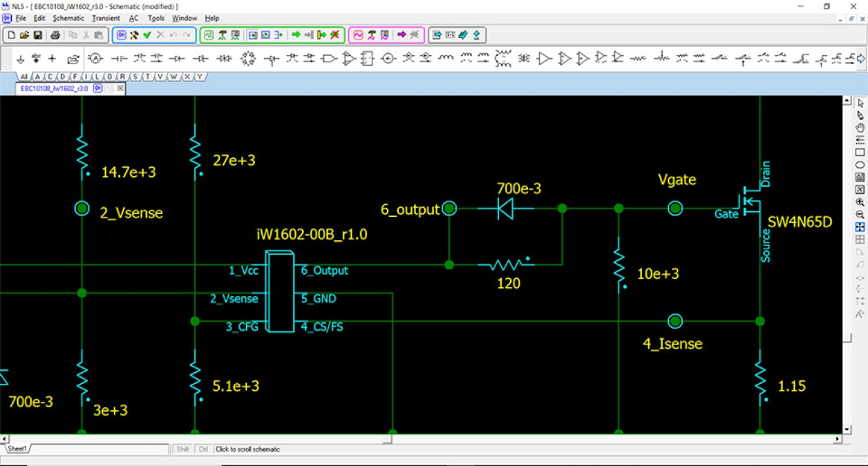Screen dimensions: 868x466
Task: Toggle the fit-to-screen grid tool
Action: click(x=860, y=227)
